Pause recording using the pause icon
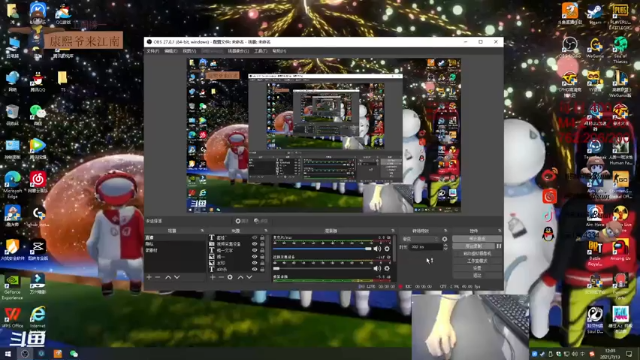Image resolution: width=640 pixels, height=360 pixels. (499, 246)
